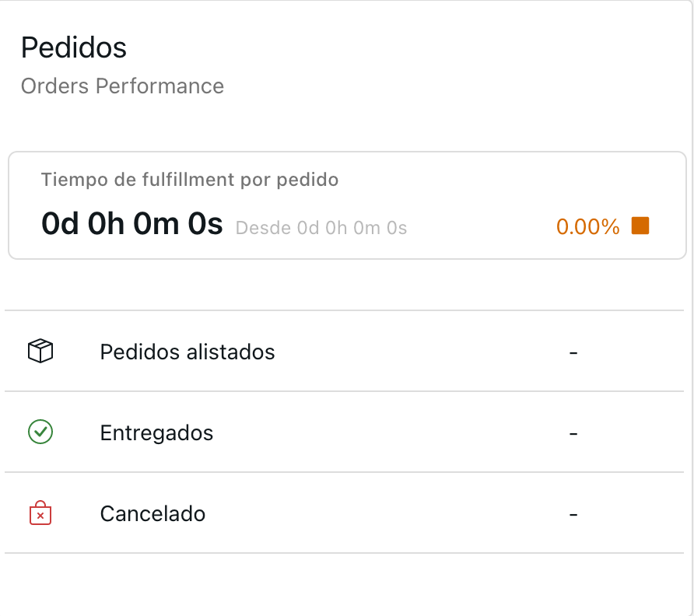
Task: Click the dash value for Cancelado
Action: point(573,514)
